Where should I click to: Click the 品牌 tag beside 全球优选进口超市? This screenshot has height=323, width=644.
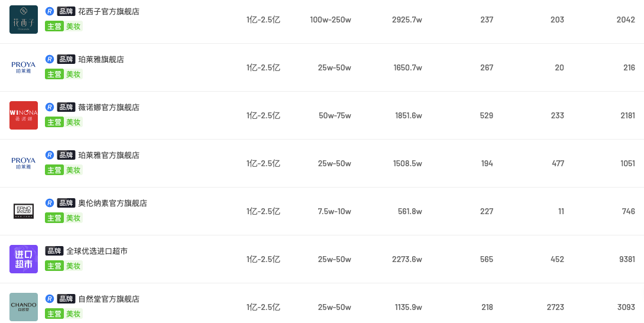point(54,251)
